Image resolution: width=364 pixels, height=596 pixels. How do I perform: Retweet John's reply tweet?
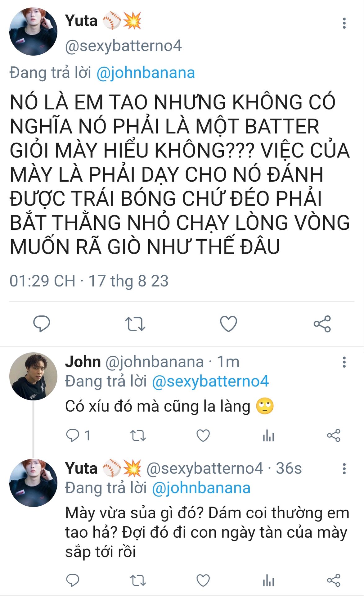138,435
